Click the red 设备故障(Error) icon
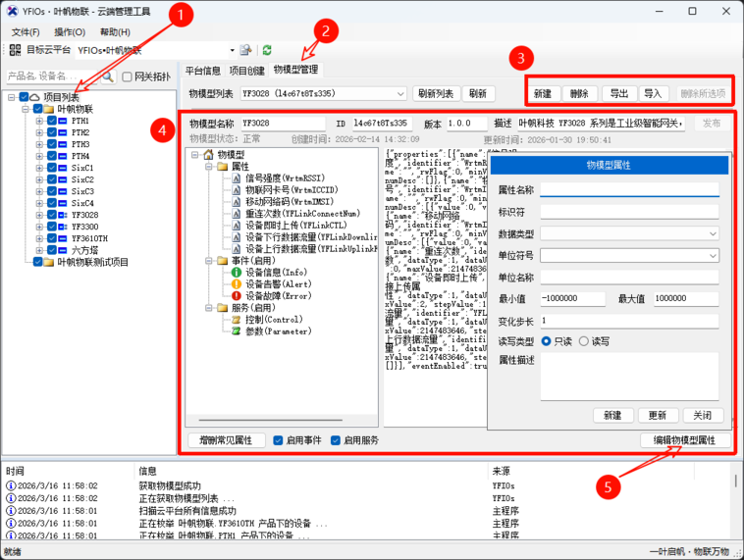Image resolution: width=744 pixels, height=560 pixels. (x=237, y=296)
